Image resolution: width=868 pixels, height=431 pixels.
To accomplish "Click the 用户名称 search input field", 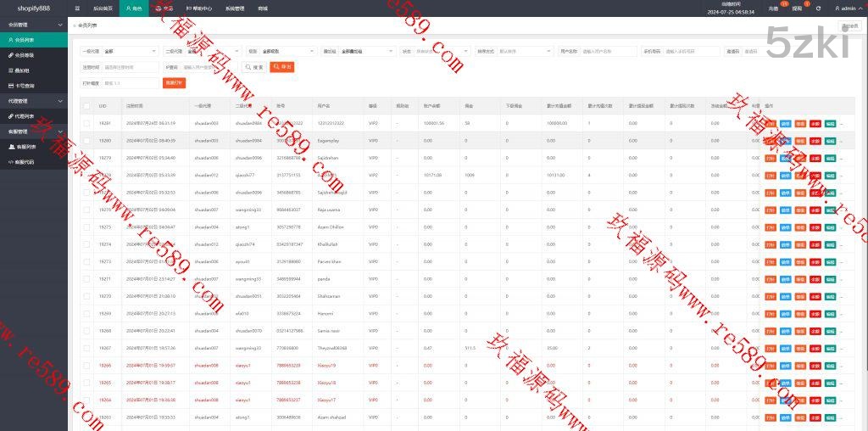I will (608, 51).
